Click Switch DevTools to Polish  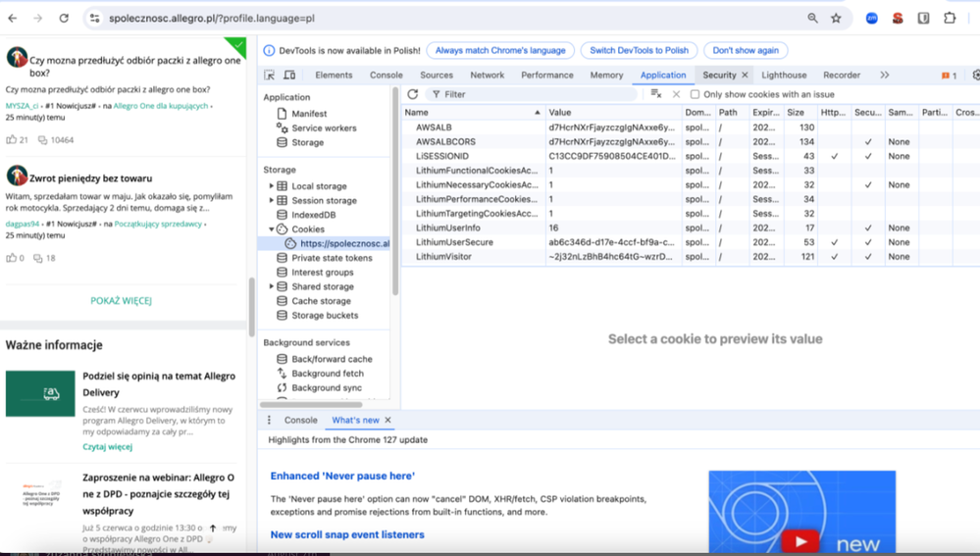point(639,50)
